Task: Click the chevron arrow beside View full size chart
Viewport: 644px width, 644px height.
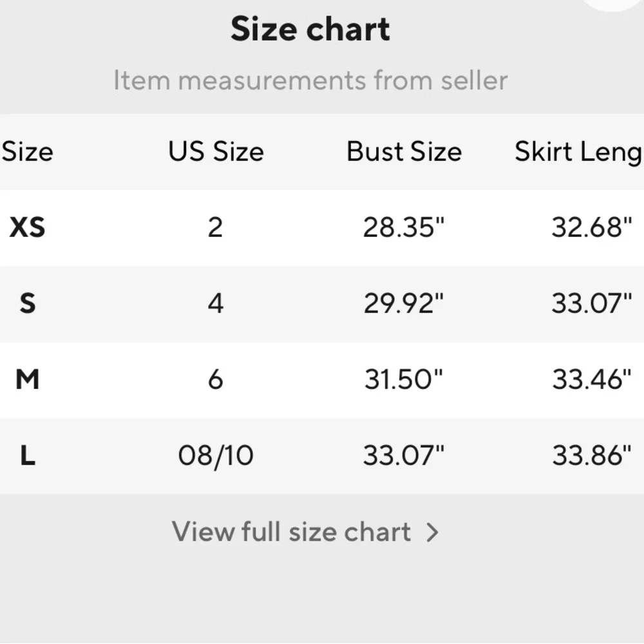Action: click(433, 533)
